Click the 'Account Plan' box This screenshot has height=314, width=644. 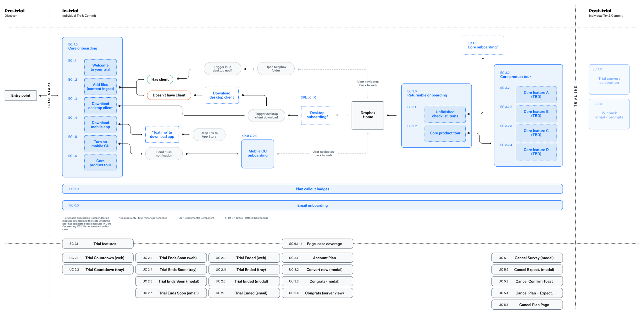(x=317, y=258)
